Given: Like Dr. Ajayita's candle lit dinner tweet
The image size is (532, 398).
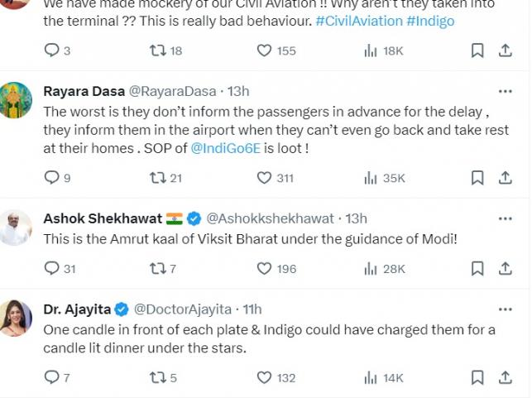Looking at the screenshot, I should point(265,377).
